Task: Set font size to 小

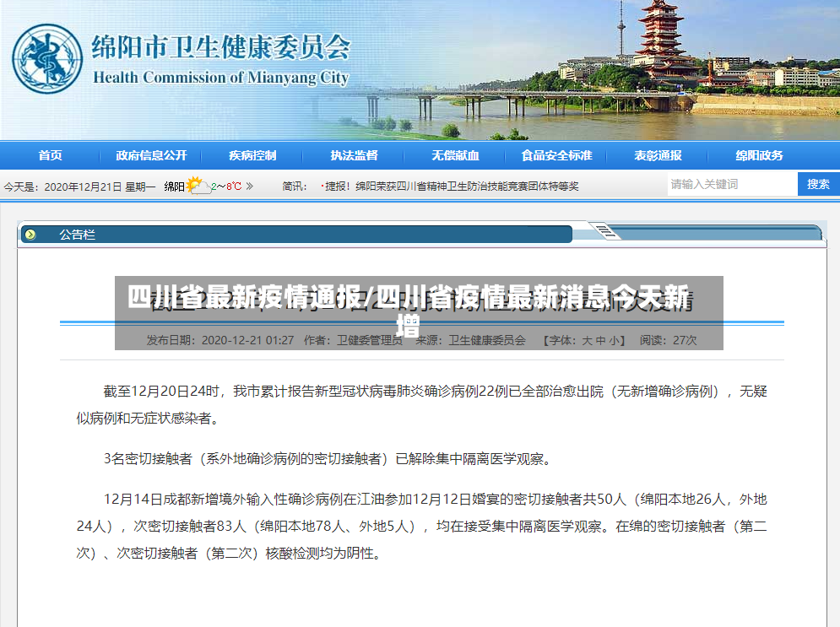Action: pyautogui.click(x=614, y=341)
